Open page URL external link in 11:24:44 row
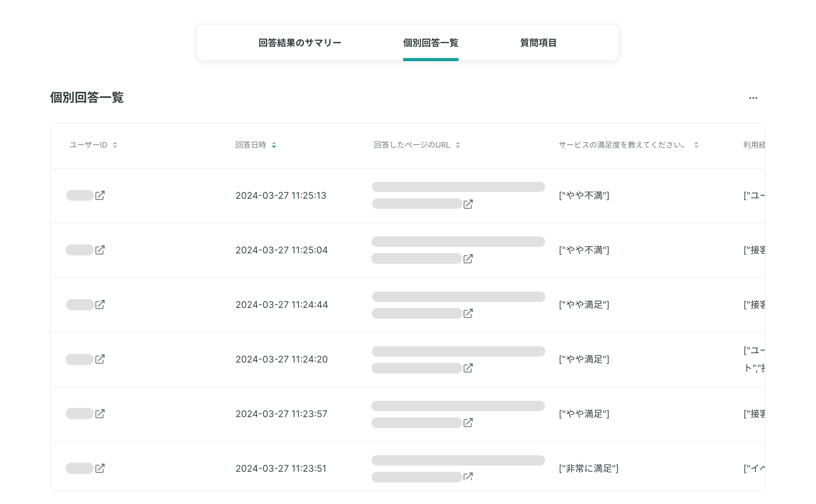The height and width of the screenshot is (504, 816). tap(468, 313)
